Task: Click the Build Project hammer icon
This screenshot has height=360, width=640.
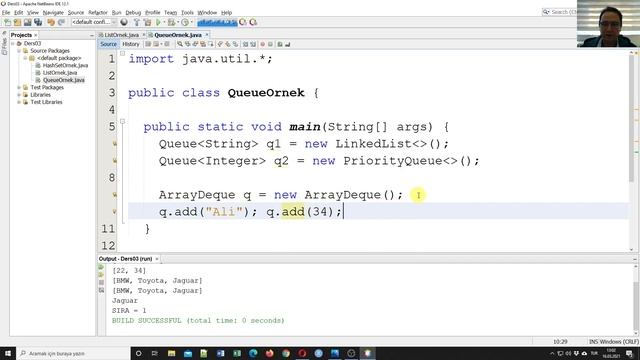Action: (137, 22)
